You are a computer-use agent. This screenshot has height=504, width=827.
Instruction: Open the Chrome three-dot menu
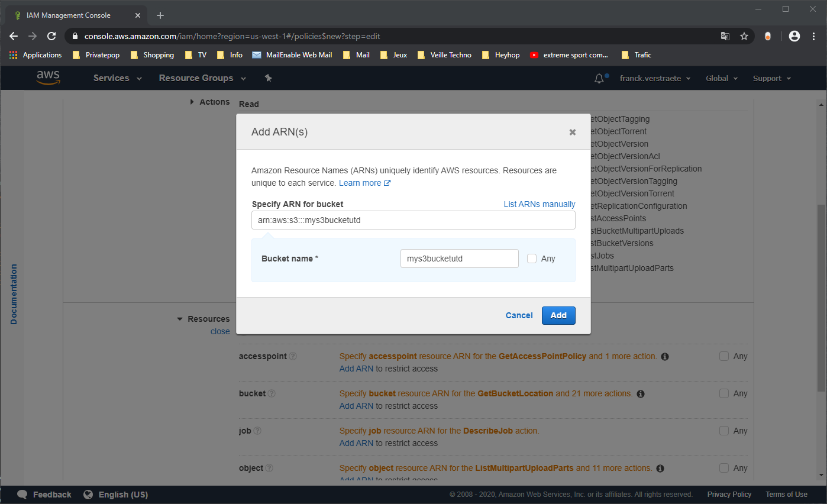[813, 36]
